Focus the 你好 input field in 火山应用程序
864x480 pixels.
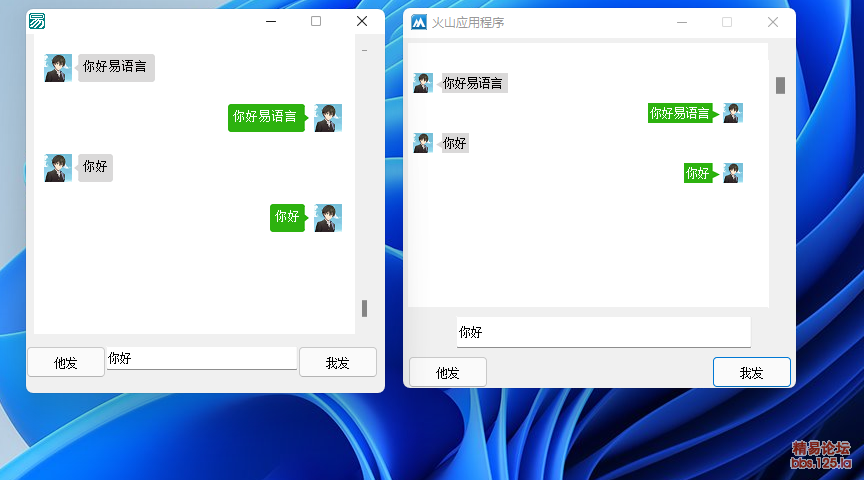(603, 332)
